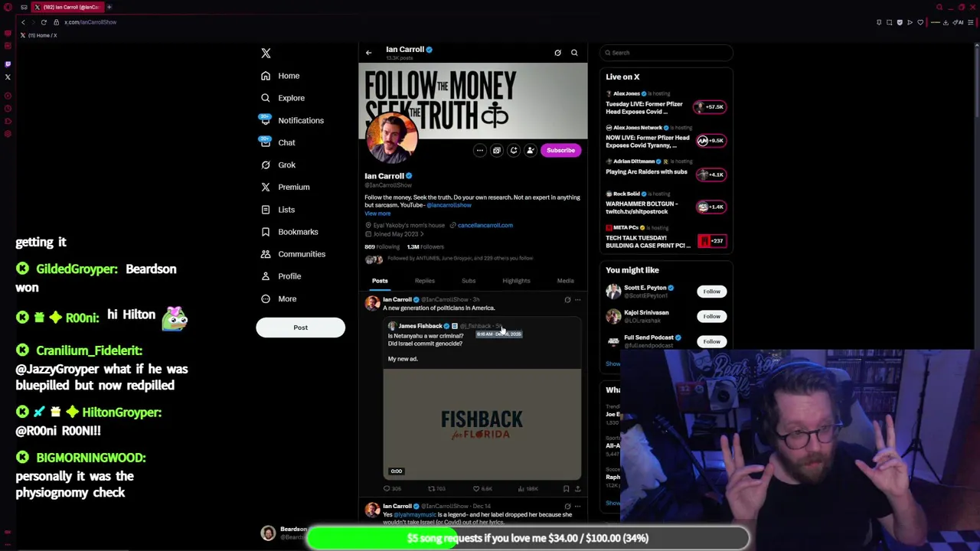The height and width of the screenshot is (551, 980).
Task: Open the 869 Following list
Action: (382, 247)
